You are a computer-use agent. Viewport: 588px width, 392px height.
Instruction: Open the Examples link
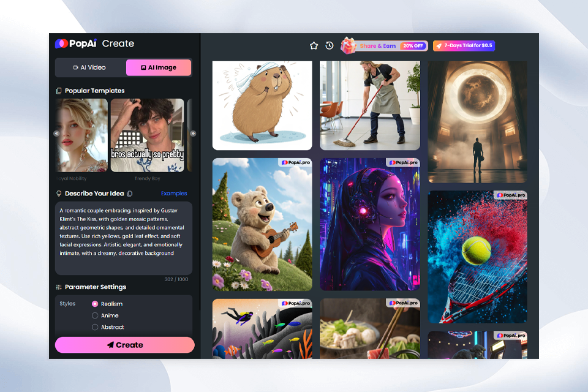[174, 194]
